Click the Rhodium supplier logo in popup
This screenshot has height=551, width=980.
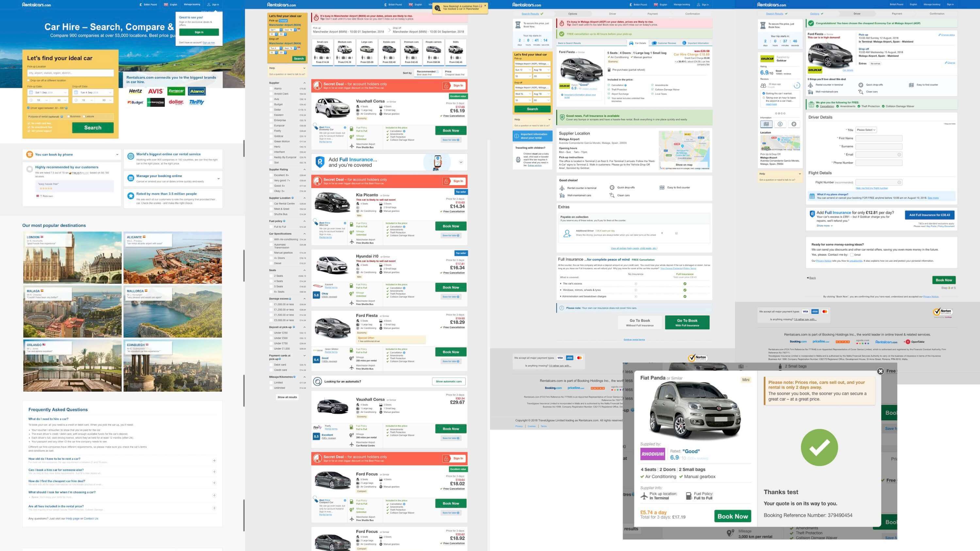click(652, 454)
